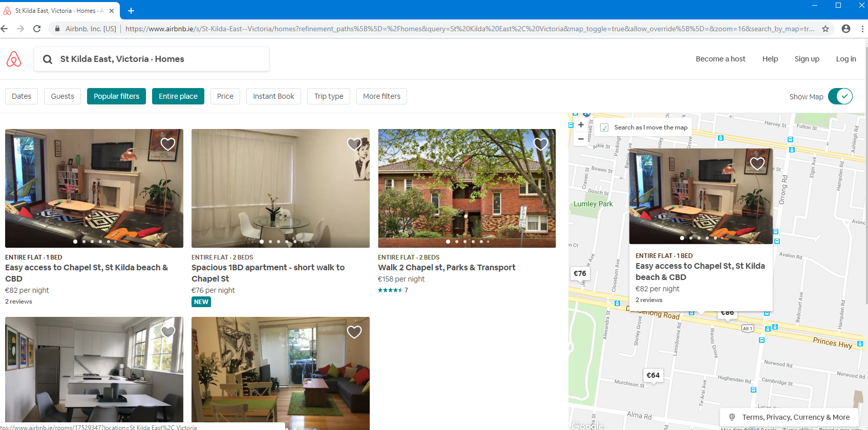Save the green rug living room listing heart
Viewport: 868px width, 430px height.
pos(354,332)
